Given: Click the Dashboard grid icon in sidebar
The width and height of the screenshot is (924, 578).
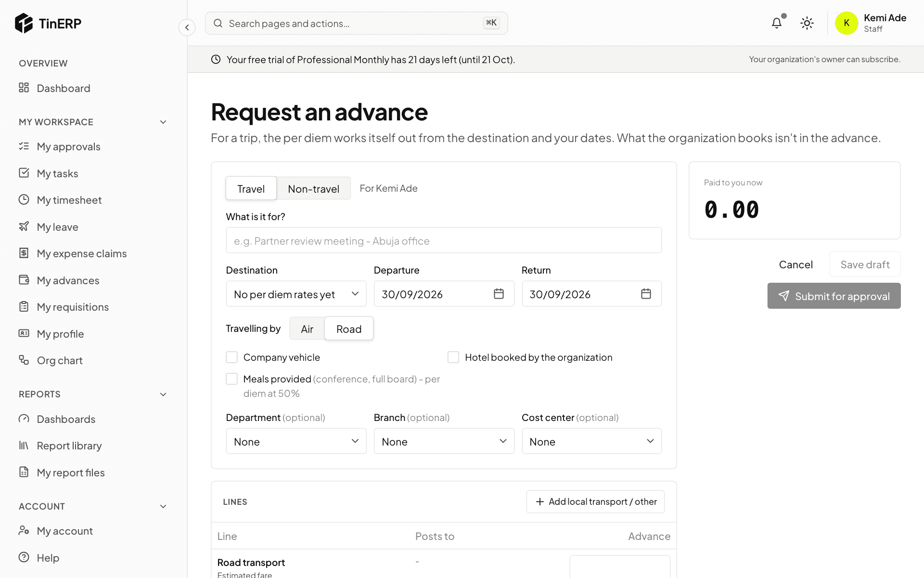Looking at the screenshot, I should pyautogui.click(x=24, y=88).
